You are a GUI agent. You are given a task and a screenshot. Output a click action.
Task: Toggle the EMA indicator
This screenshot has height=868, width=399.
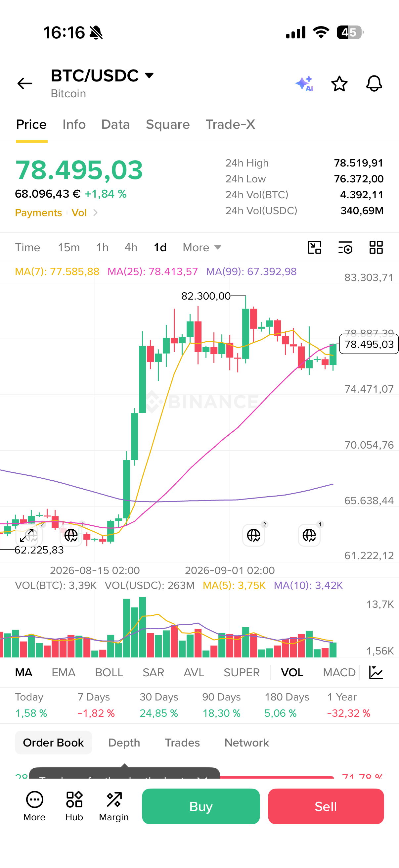point(63,673)
